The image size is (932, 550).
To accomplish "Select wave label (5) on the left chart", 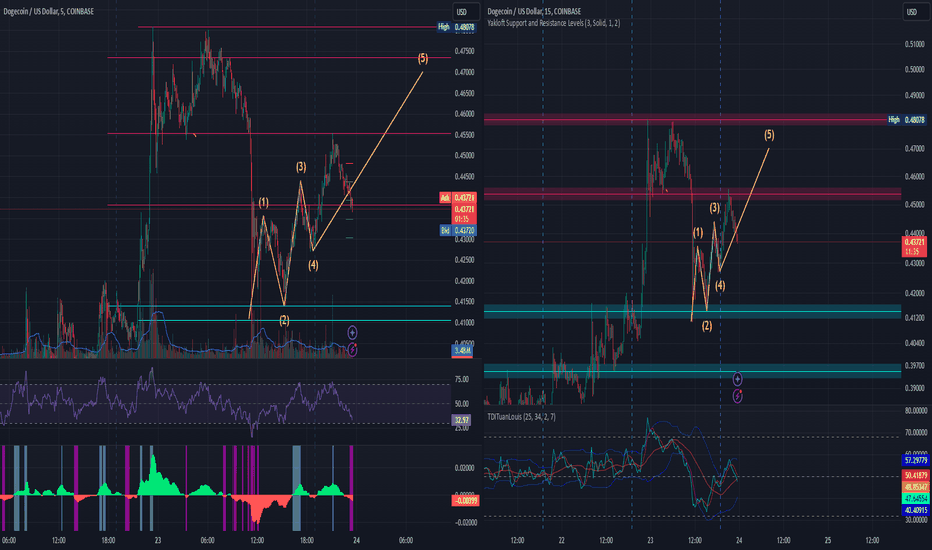I will 423,58.
